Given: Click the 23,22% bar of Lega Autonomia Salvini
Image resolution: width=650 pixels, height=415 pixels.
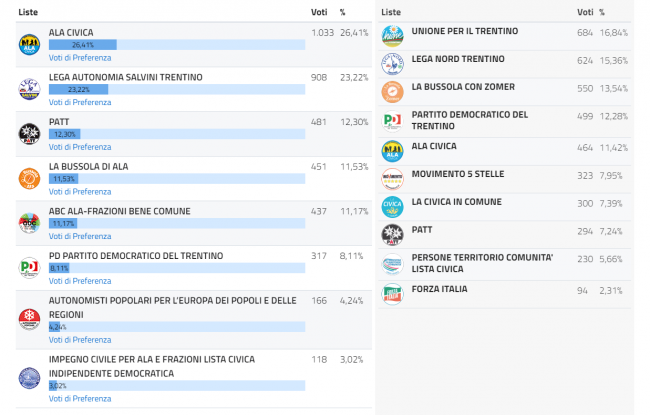Looking at the screenshot, I should [78, 89].
